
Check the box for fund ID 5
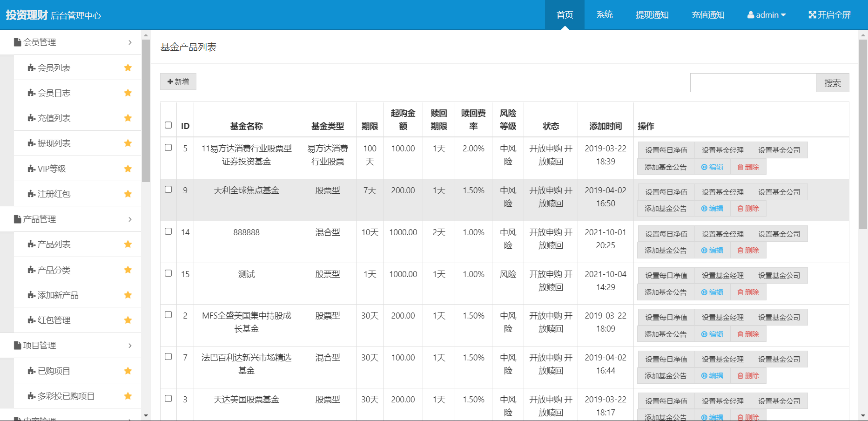[168, 148]
